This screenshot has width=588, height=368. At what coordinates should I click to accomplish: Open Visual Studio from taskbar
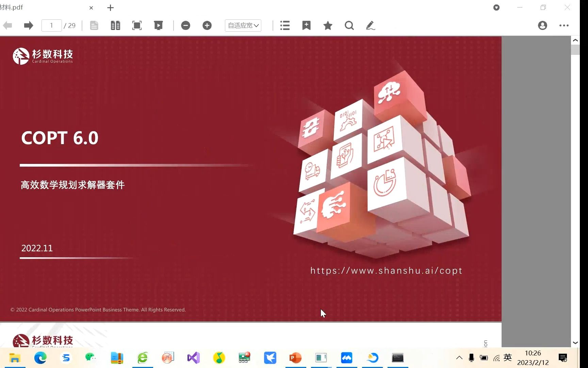click(x=193, y=358)
